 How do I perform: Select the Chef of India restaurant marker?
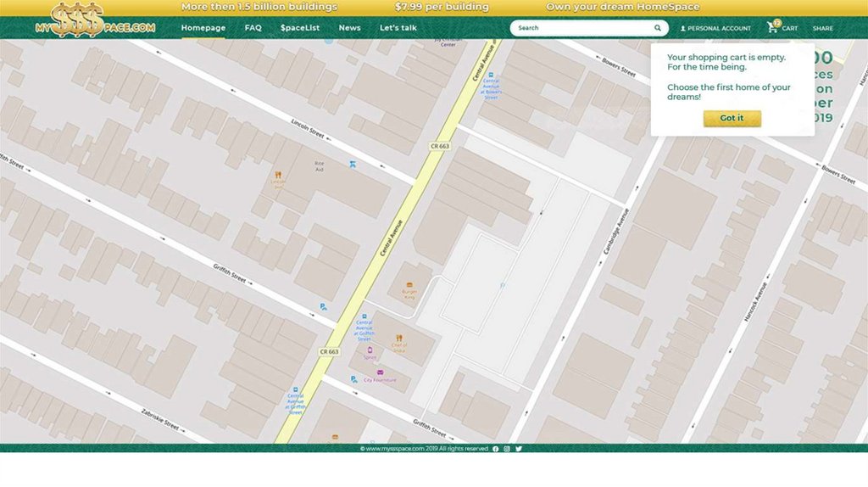pyautogui.click(x=399, y=338)
